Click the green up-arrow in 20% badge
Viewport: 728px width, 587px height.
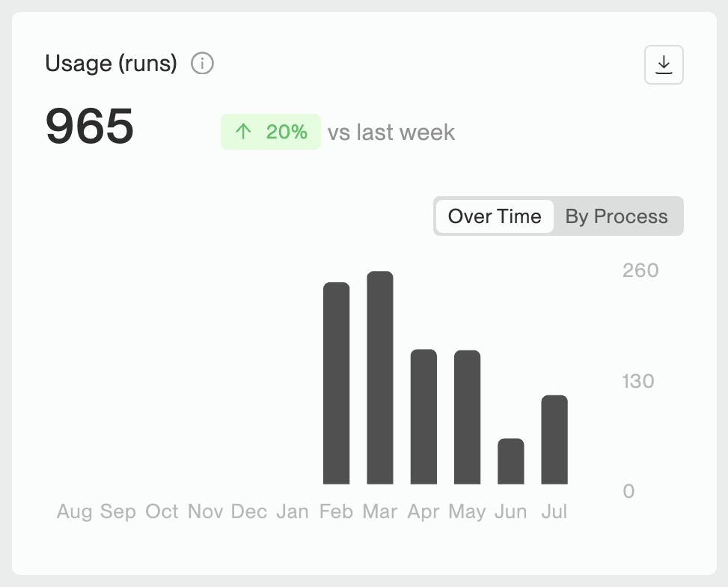tap(243, 132)
